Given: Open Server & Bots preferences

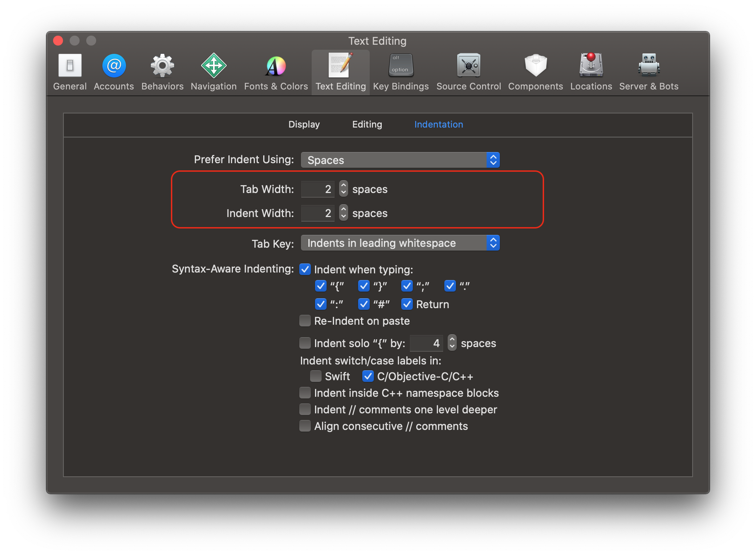Looking at the screenshot, I should 648,72.
